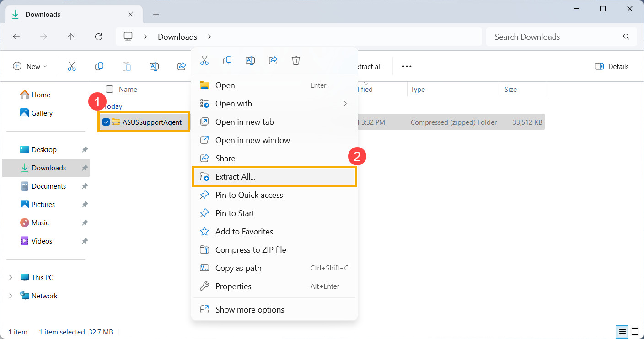Choose Open in the context menu

pos(274,85)
